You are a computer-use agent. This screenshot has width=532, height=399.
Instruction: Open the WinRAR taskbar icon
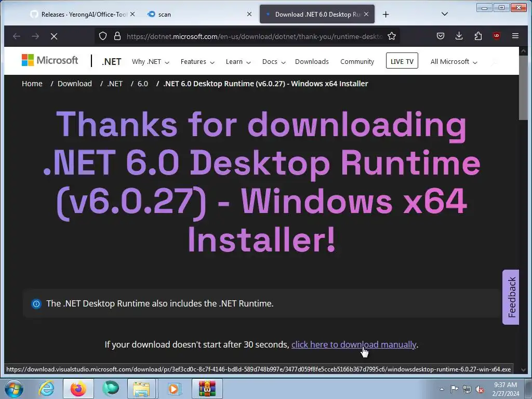[x=207, y=389]
